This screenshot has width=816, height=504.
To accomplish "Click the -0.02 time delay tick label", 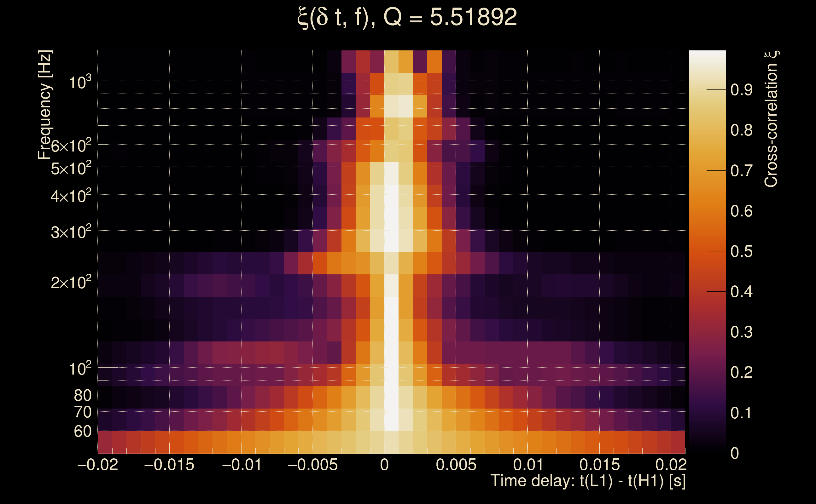I will click(x=98, y=465).
